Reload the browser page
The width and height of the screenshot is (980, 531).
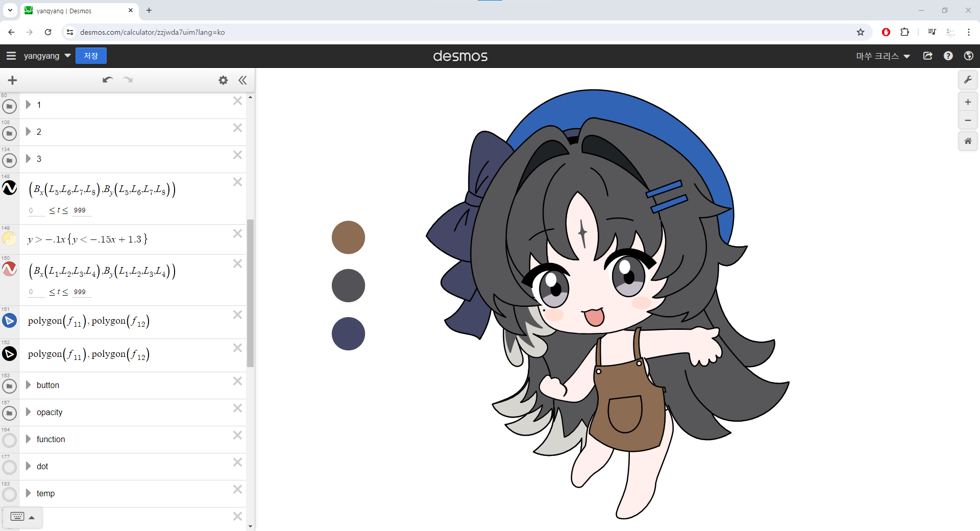pos(48,32)
